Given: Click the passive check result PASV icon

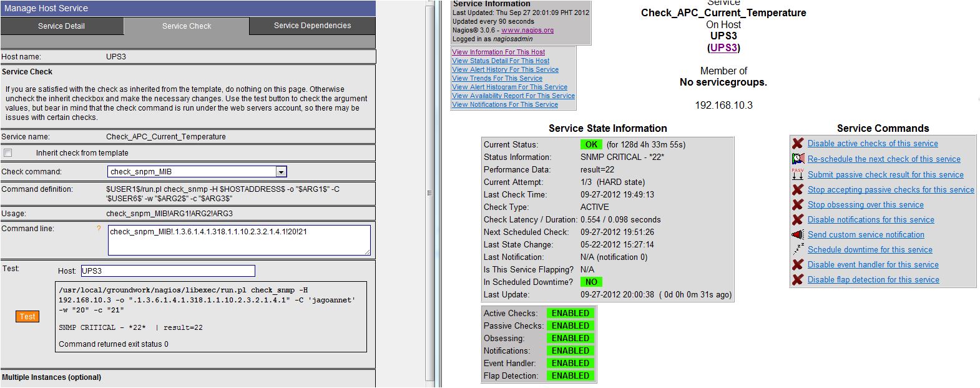Looking at the screenshot, I should coord(798,174).
